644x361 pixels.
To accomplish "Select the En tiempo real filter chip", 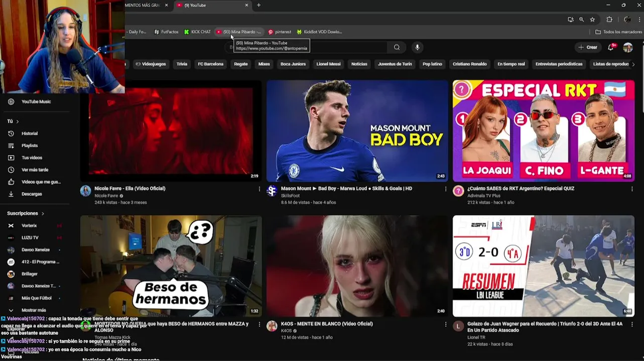I will pos(511,64).
